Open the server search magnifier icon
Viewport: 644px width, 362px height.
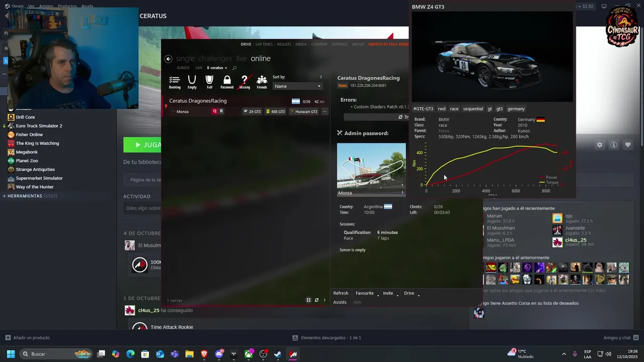click(x=234, y=68)
